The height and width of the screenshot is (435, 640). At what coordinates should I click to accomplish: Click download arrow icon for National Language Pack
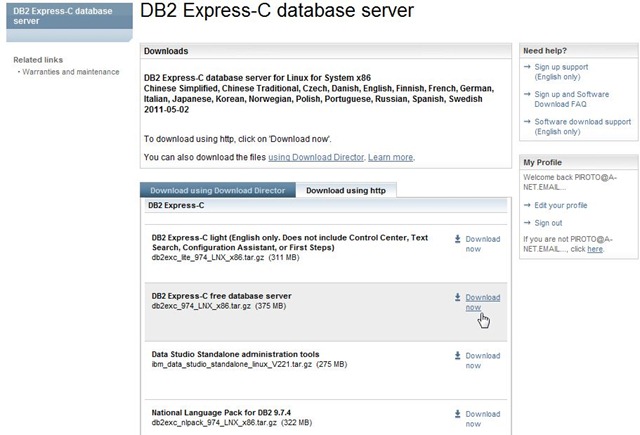point(457,413)
